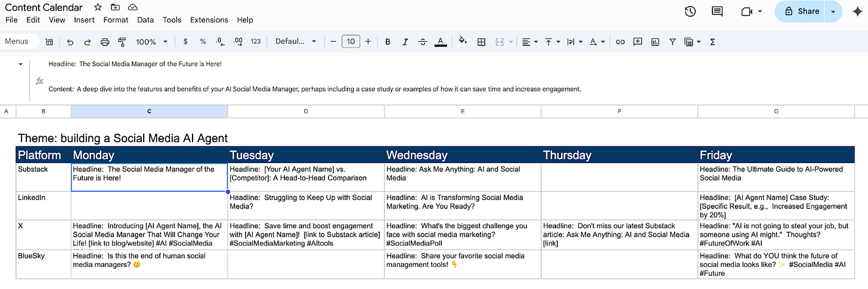Select the LinkedIn platform cell
The image size is (868, 289).
[44, 206]
